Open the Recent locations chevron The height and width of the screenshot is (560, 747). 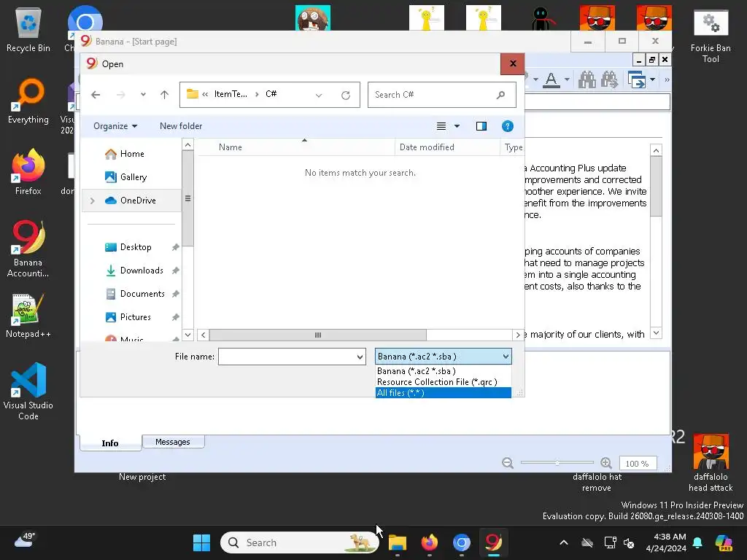click(143, 95)
